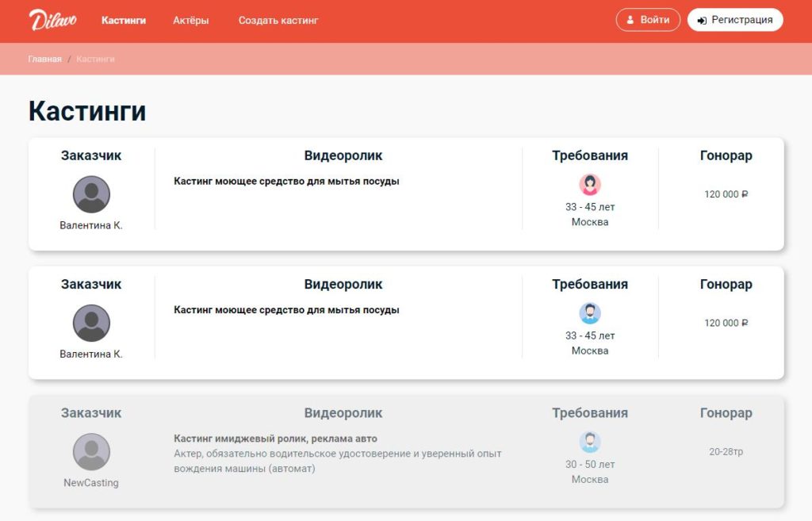The height and width of the screenshot is (521, 812).
Task: Go to the Актёры page
Action: coord(190,21)
